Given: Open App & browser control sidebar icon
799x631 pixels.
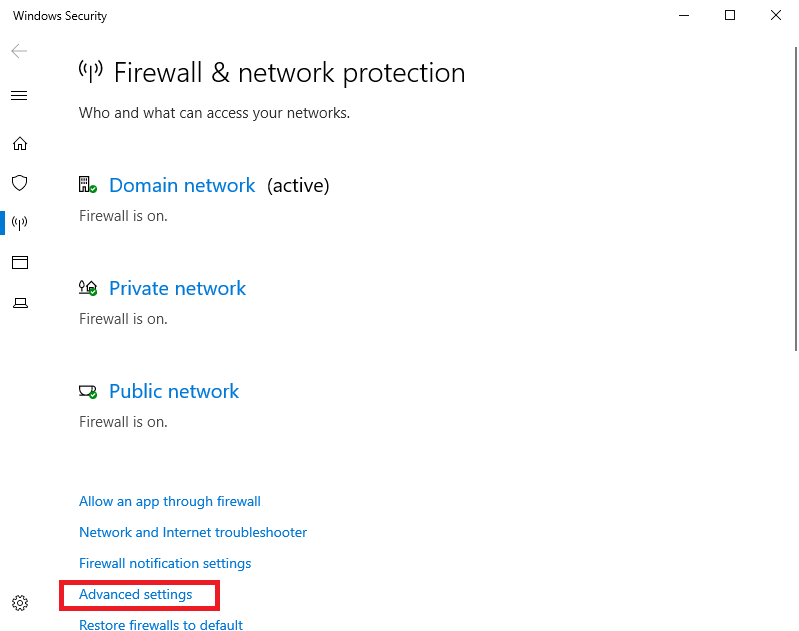Looking at the screenshot, I should (20, 262).
